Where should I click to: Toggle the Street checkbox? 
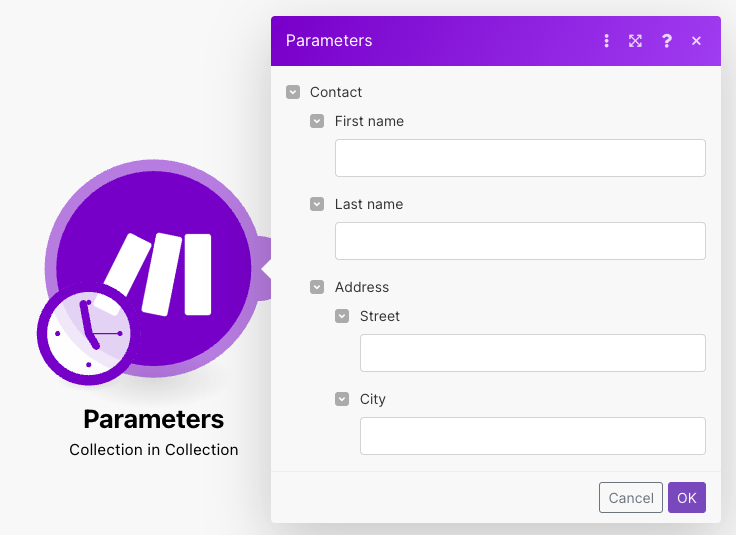tap(342, 316)
